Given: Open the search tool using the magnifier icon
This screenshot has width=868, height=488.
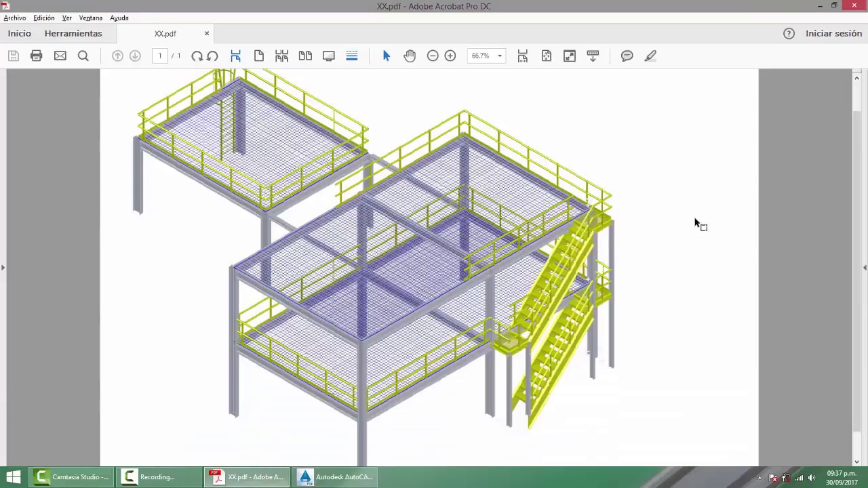Looking at the screenshot, I should 83,56.
